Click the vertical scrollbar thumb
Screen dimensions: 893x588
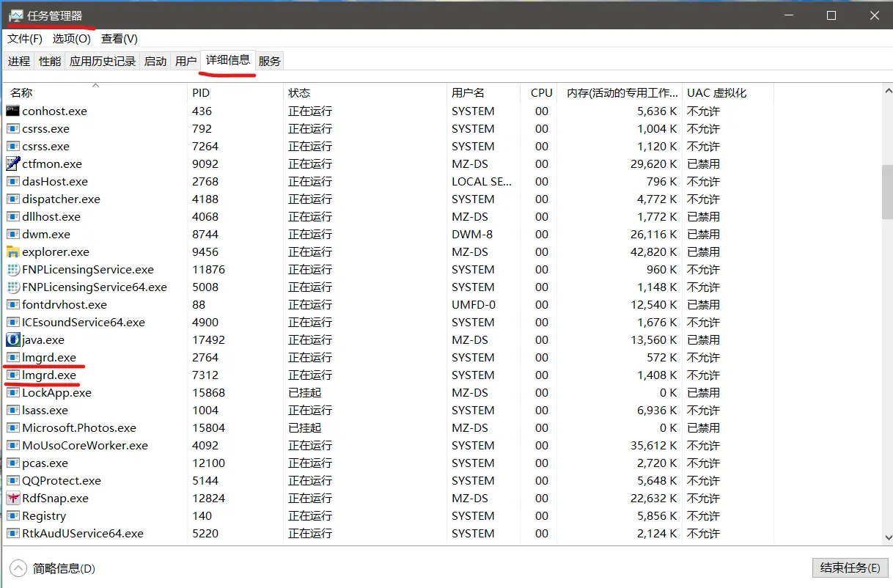pyautogui.click(x=886, y=191)
